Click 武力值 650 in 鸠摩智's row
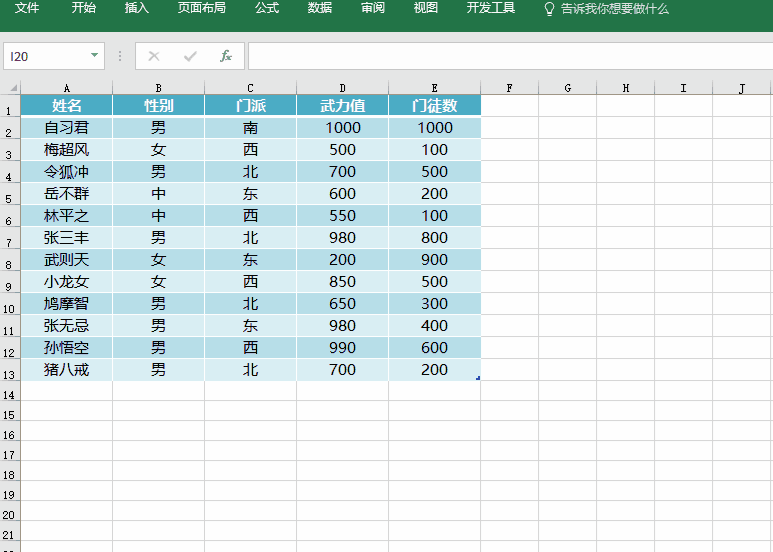 (342, 304)
